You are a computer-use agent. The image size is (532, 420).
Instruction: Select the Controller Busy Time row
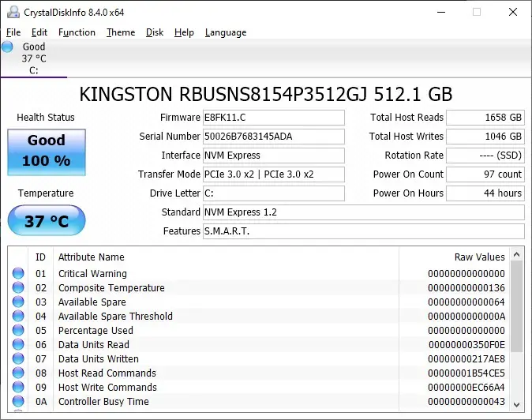[x=259, y=402]
